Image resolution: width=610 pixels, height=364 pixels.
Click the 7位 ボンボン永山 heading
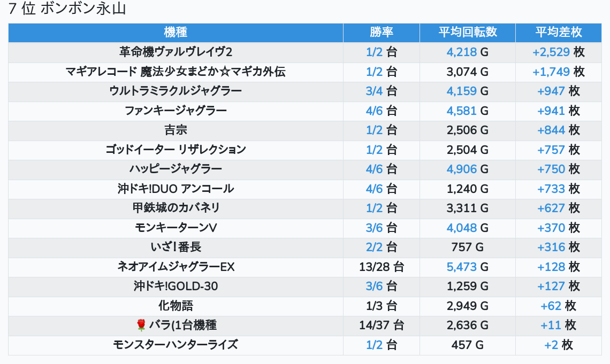coord(67,9)
